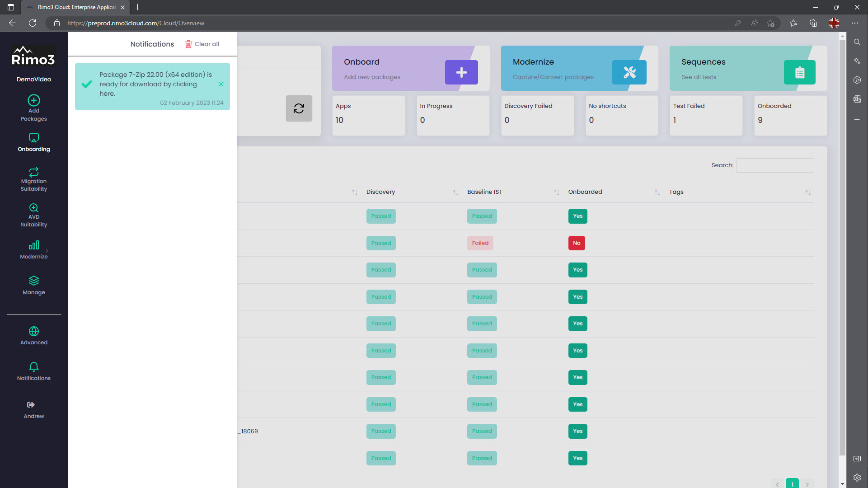This screenshot has width=868, height=488.
Task: Log out via Andrew icon
Action: point(31,405)
